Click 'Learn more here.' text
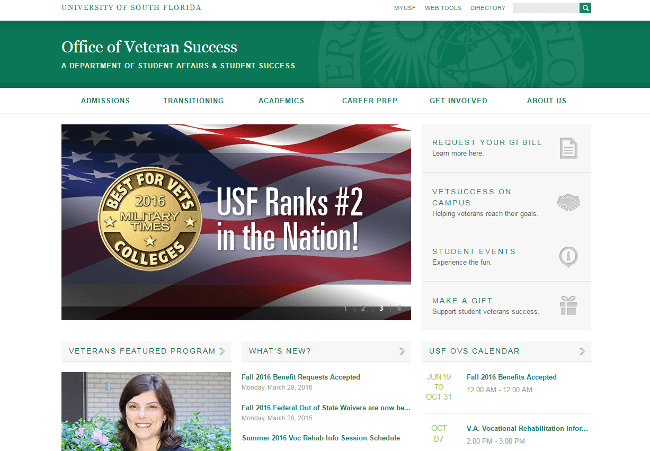 pos(458,153)
